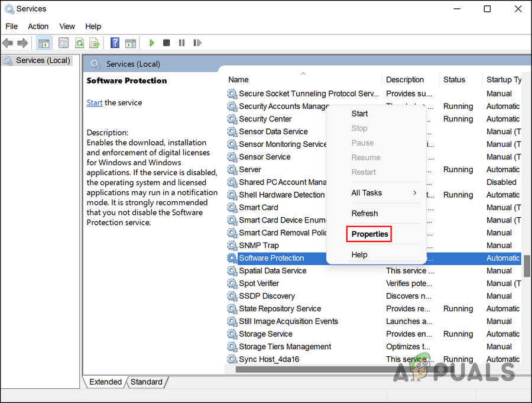The height and width of the screenshot is (403, 532).
Task: Click the Back arrow toolbar icon
Action: pyautogui.click(x=8, y=43)
